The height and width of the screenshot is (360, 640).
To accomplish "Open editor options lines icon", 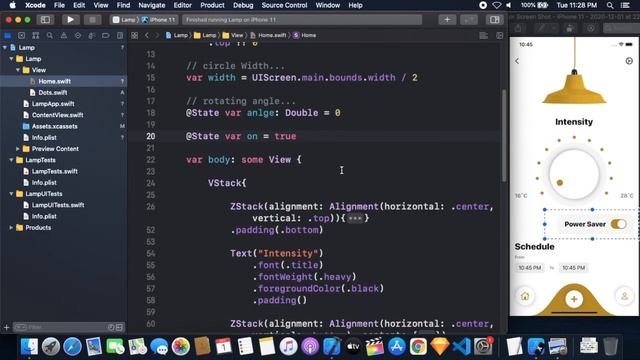I will point(484,36).
